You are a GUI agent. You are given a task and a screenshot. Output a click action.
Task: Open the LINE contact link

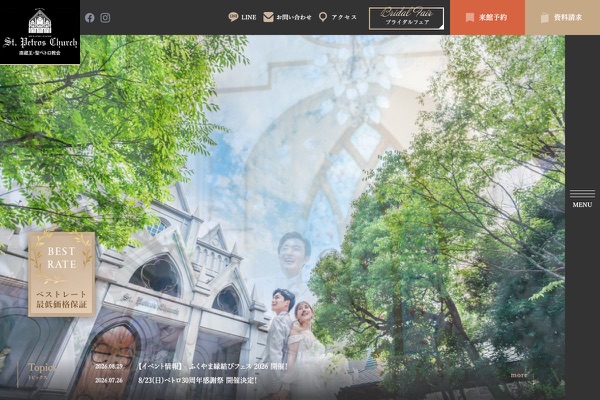(x=242, y=17)
